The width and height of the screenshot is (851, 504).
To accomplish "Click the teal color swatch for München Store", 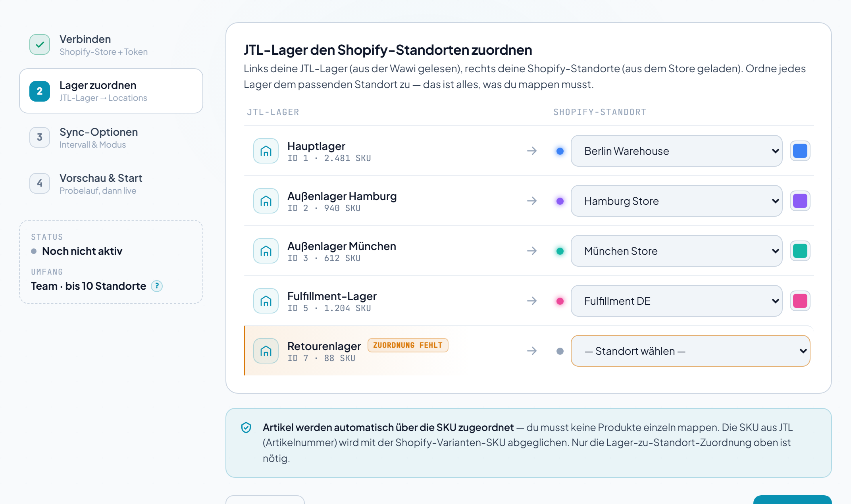I will (800, 251).
